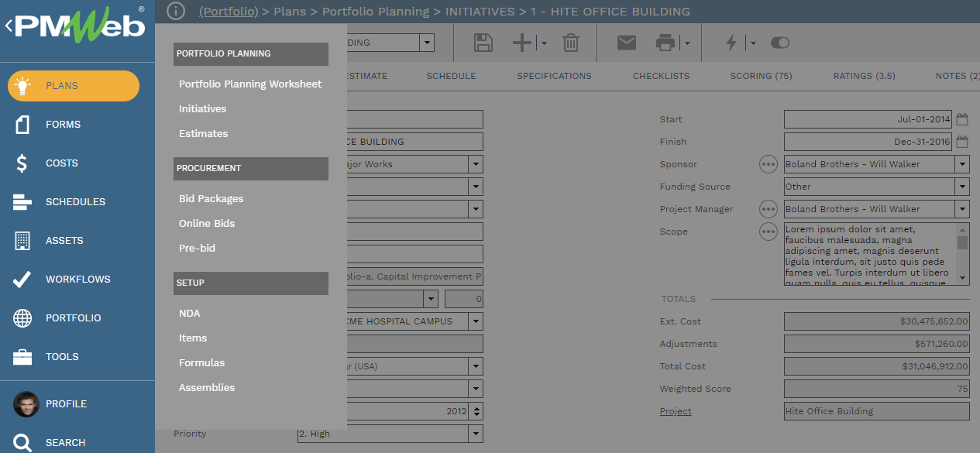Expand the Project Manager dropdown

pos(961,209)
